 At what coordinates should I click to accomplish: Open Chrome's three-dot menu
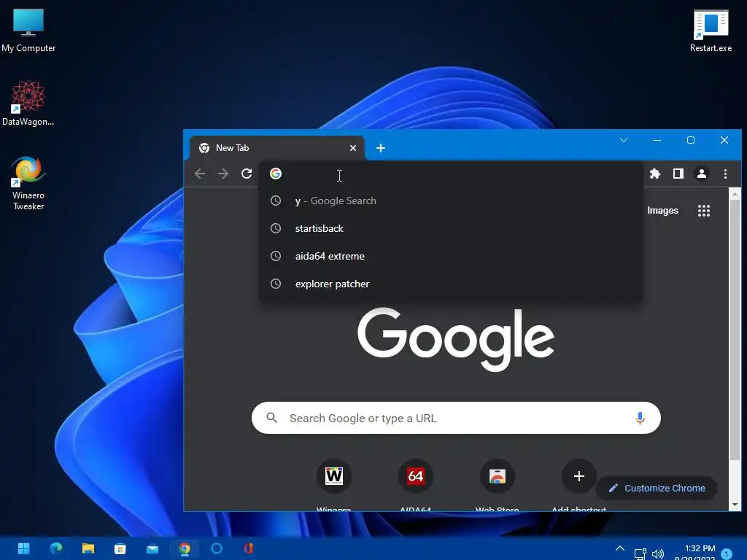725,174
